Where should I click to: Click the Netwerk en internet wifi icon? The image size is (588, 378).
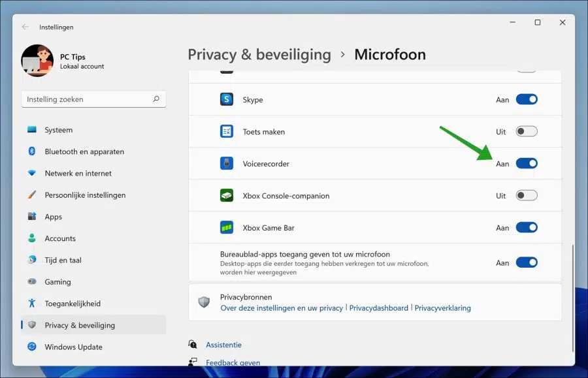(32, 173)
